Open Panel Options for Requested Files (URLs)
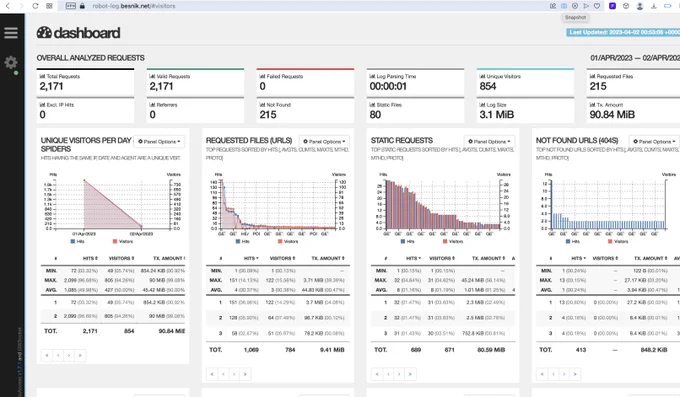The width and height of the screenshot is (680, 397). tap(324, 141)
